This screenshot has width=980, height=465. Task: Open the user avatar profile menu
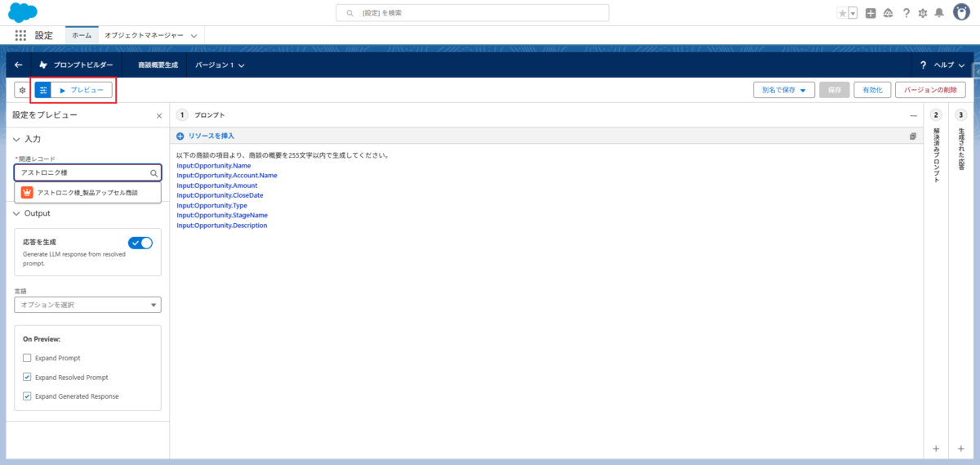(x=961, y=13)
